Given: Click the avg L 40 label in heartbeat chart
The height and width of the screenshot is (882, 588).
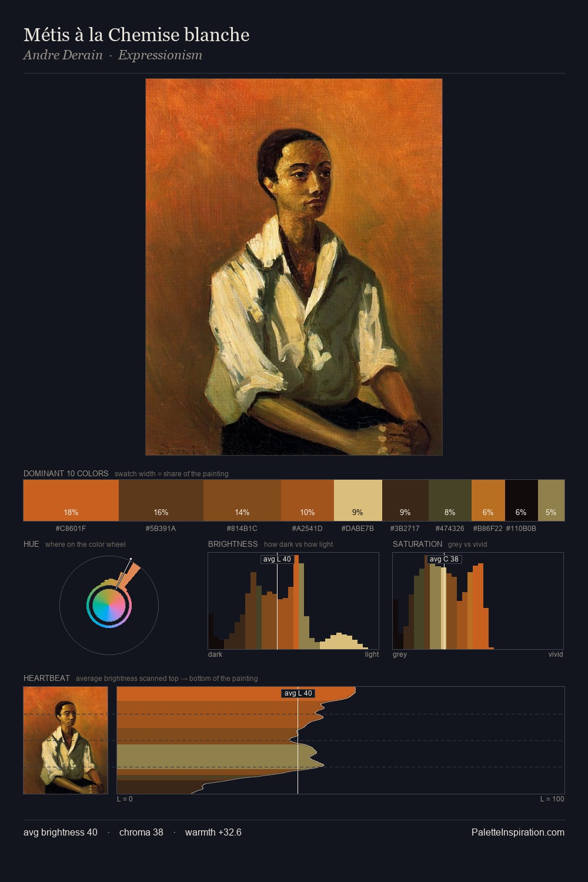Looking at the screenshot, I should tap(298, 693).
